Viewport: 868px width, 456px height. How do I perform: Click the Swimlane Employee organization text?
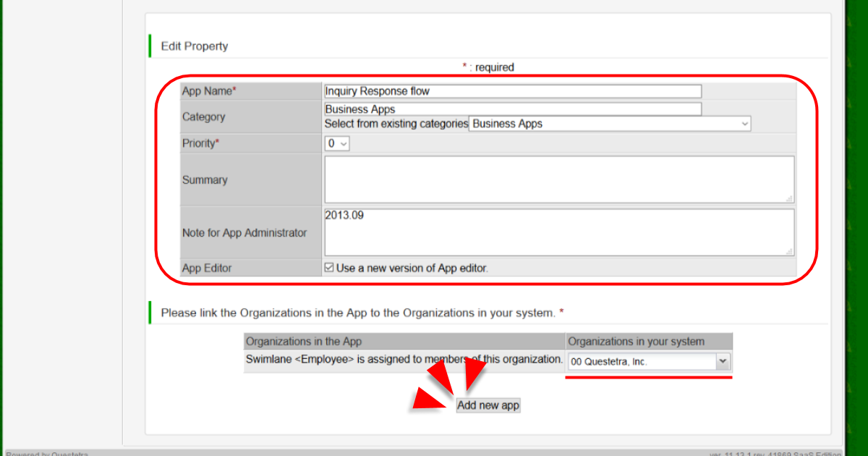404,360
